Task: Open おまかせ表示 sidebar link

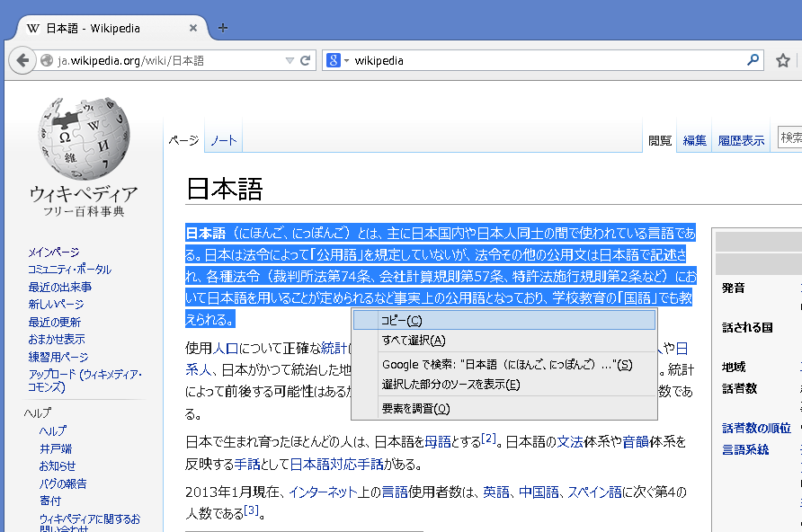Action: point(57,340)
